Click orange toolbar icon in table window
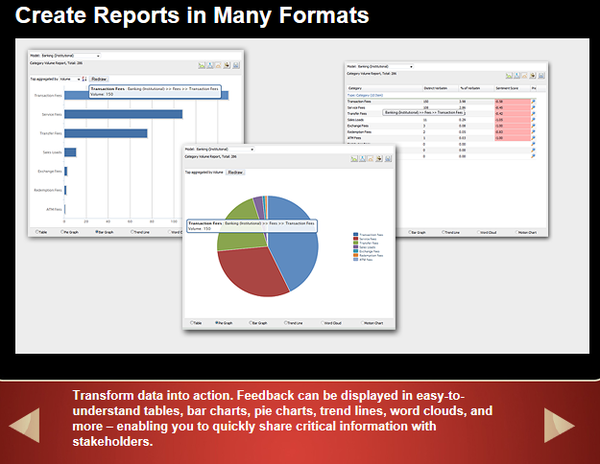 (x=524, y=76)
